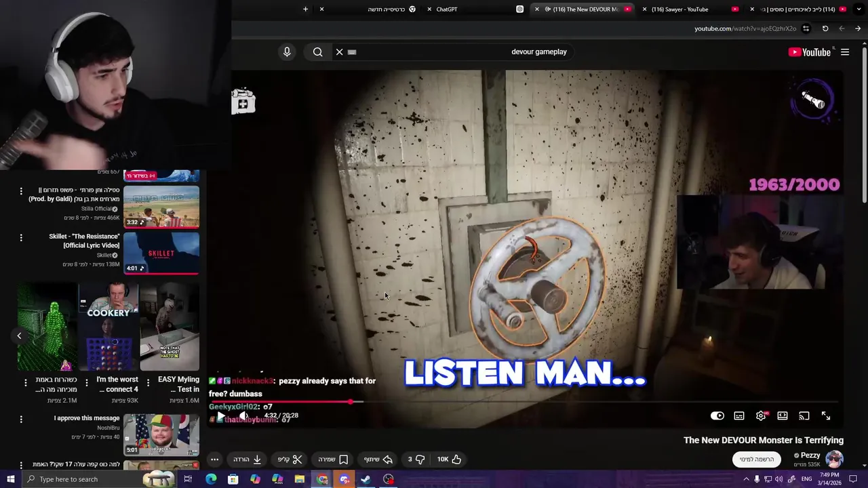The width and height of the screenshot is (868, 488).
Task: Click the video time 4:32 / 20:28
Action: pos(281,415)
